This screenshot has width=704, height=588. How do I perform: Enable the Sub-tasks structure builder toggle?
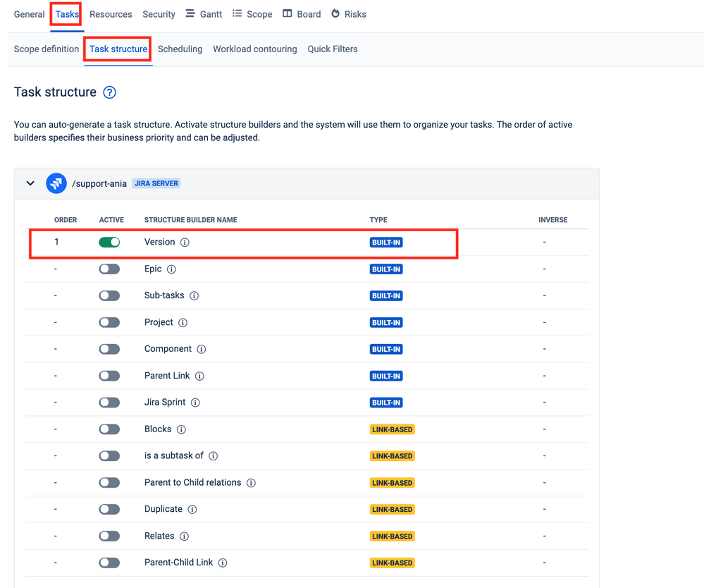click(x=109, y=295)
